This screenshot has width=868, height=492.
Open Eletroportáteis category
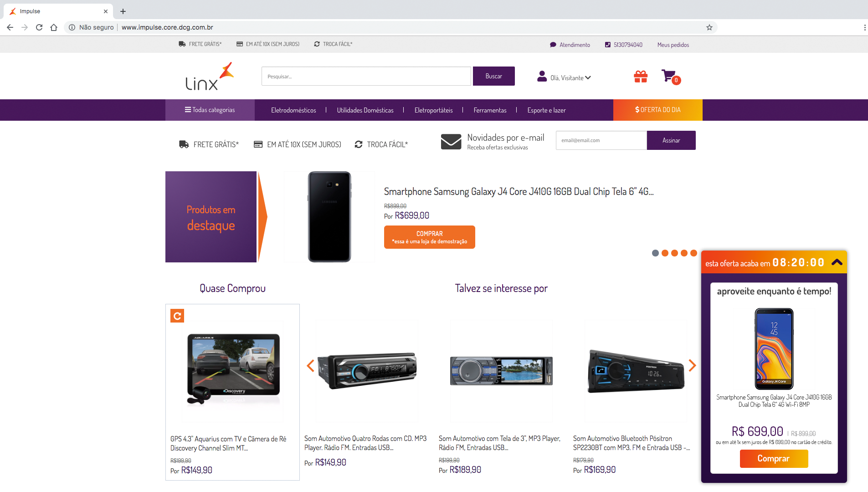[x=433, y=110]
